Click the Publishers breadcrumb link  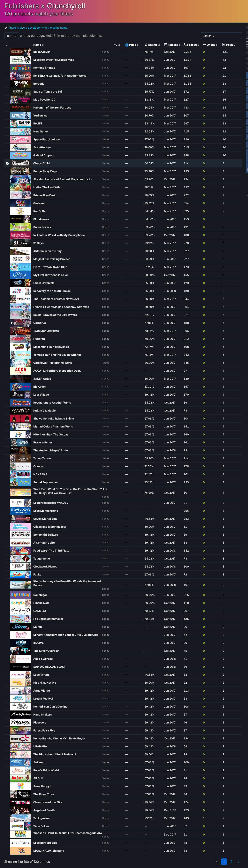click(22, 6)
